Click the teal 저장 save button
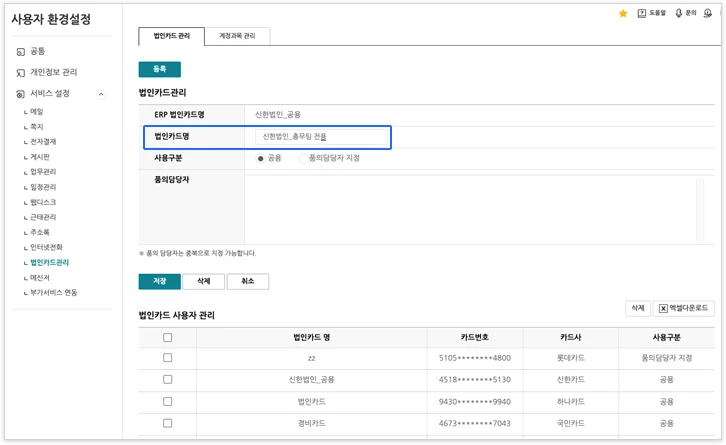This screenshot has width=726, height=445. point(159,282)
